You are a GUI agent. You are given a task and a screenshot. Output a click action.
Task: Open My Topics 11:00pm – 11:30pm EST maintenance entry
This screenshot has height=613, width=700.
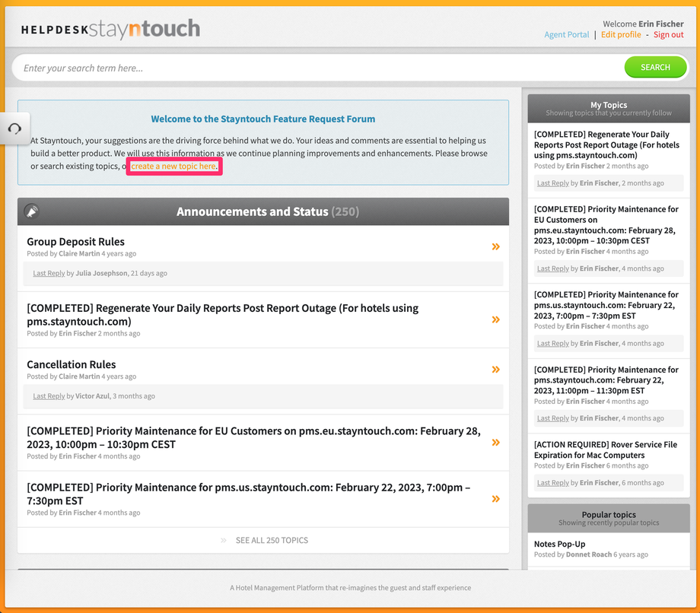point(606,380)
